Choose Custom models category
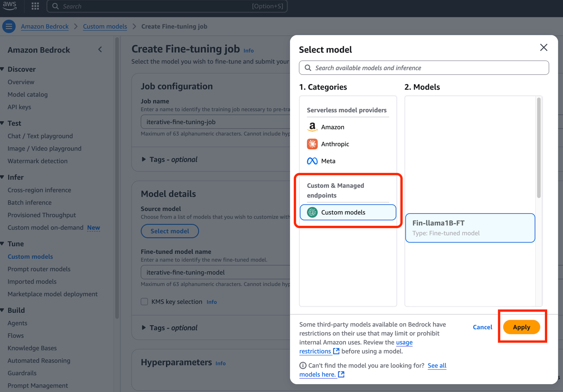Screen dimensions: 563x392 click(x=348, y=212)
